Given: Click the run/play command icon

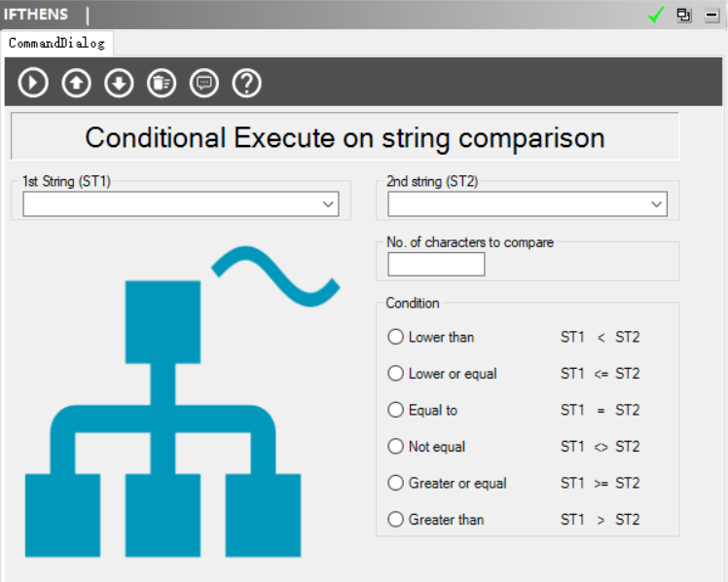Looking at the screenshot, I should (x=33, y=84).
